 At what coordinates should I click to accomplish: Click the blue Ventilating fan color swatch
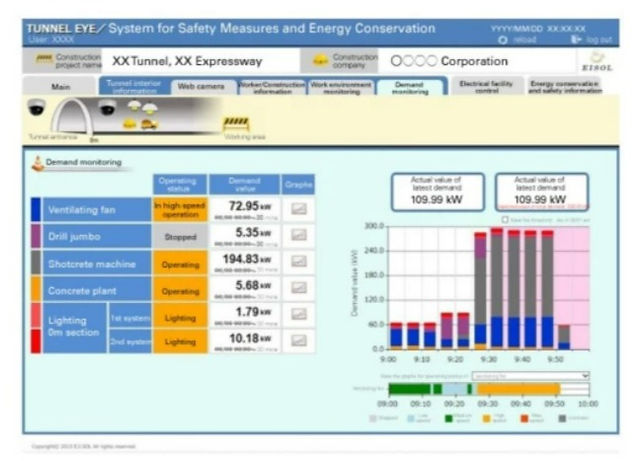36,210
